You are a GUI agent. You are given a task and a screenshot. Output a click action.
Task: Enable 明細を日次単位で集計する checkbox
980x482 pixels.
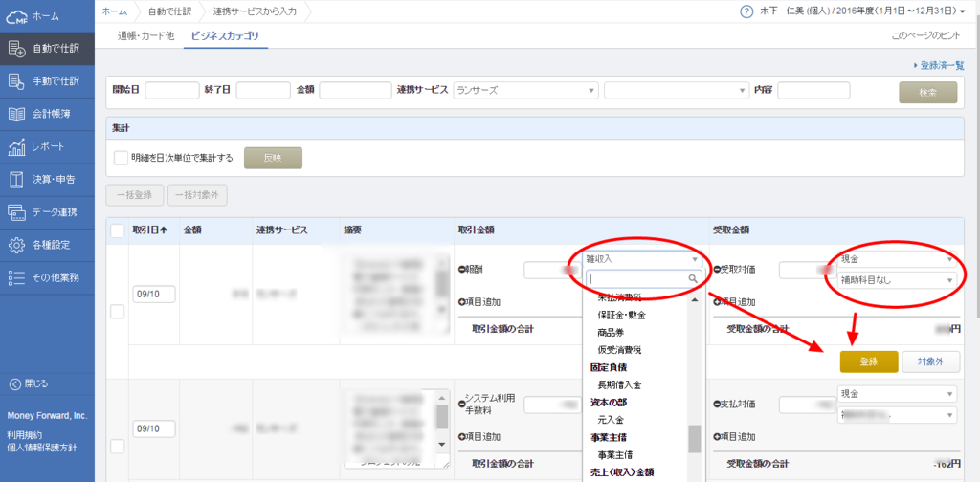click(122, 158)
